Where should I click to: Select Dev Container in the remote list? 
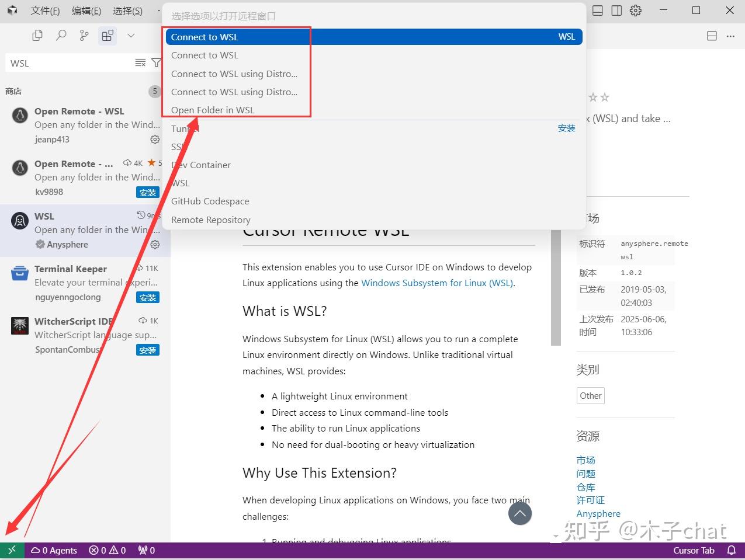pos(374,165)
